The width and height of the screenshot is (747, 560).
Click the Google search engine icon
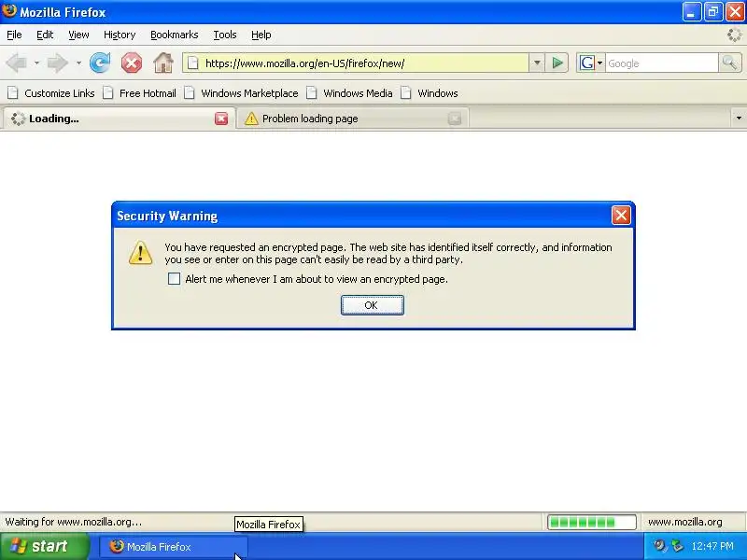coord(587,63)
